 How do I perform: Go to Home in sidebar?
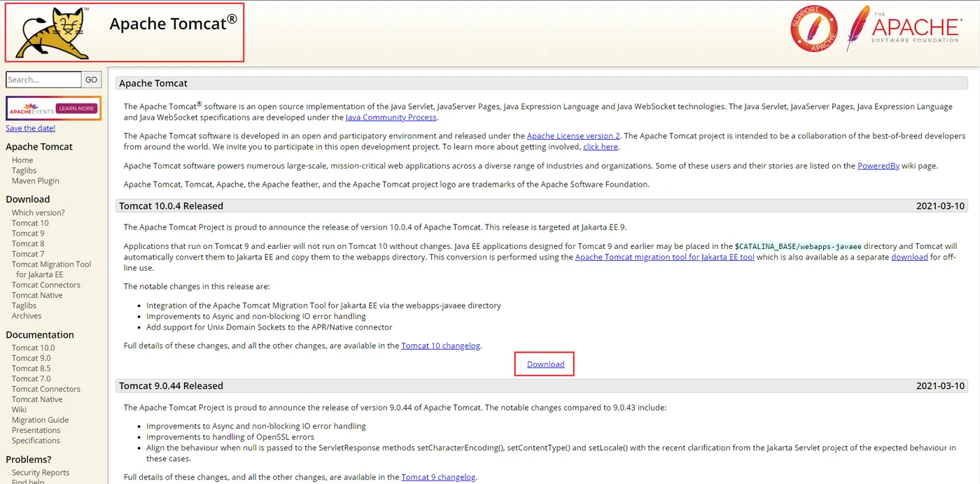tap(22, 160)
